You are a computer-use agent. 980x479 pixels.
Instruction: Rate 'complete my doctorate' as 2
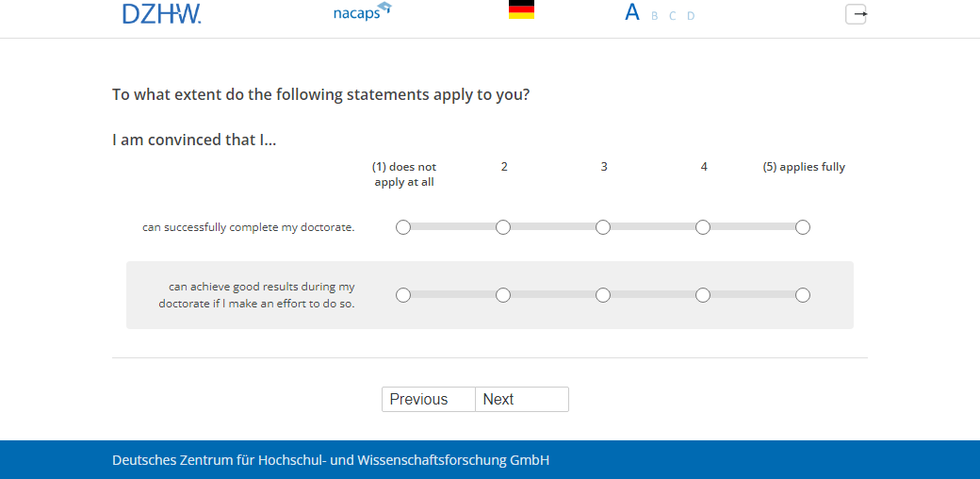(503, 227)
